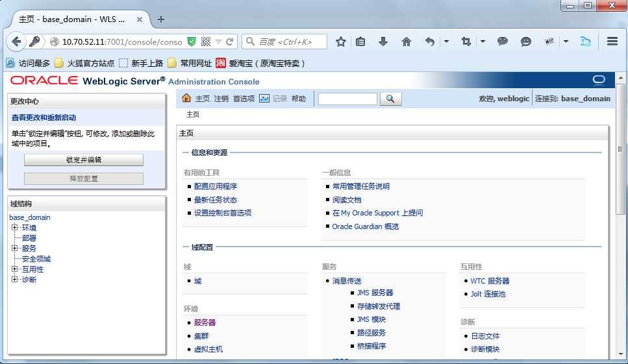
Task: Open the 服务器 link under 环境
Action: pos(205,322)
